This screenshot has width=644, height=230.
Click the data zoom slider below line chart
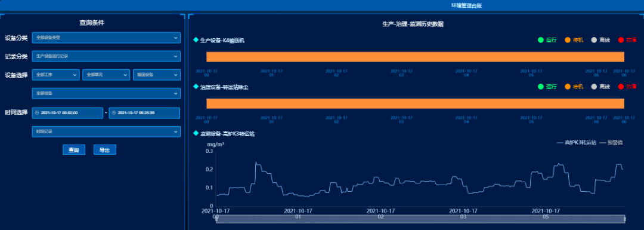420,219
